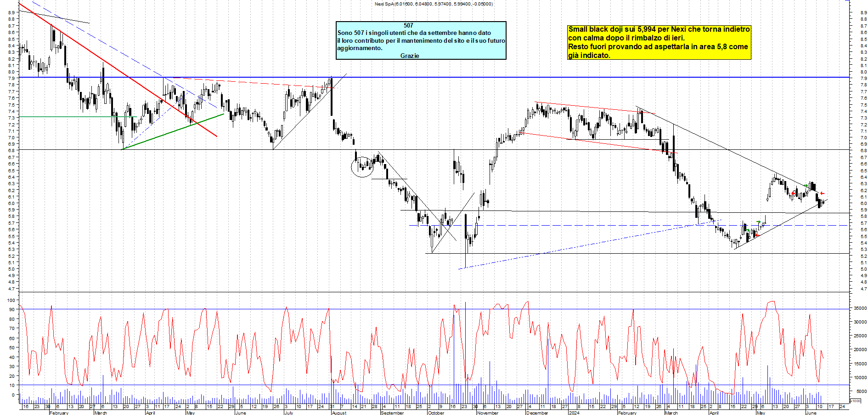868x415 pixels.
Task: Click the word 'aggiornamento.' in the cyan box
Action: click(360, 48)
